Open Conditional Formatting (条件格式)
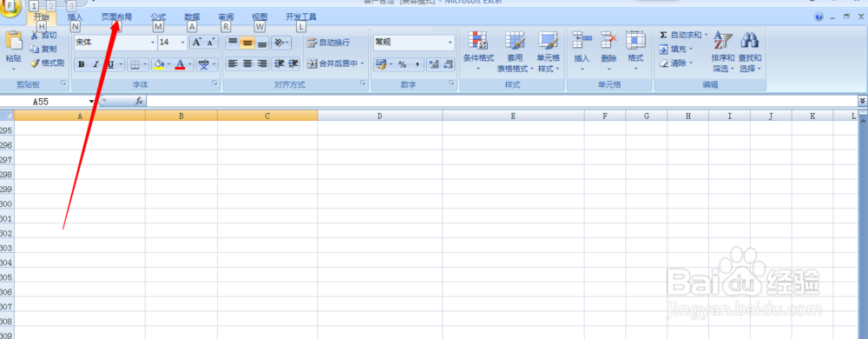This screenshot has width=868, height=339. click(478, 51)
